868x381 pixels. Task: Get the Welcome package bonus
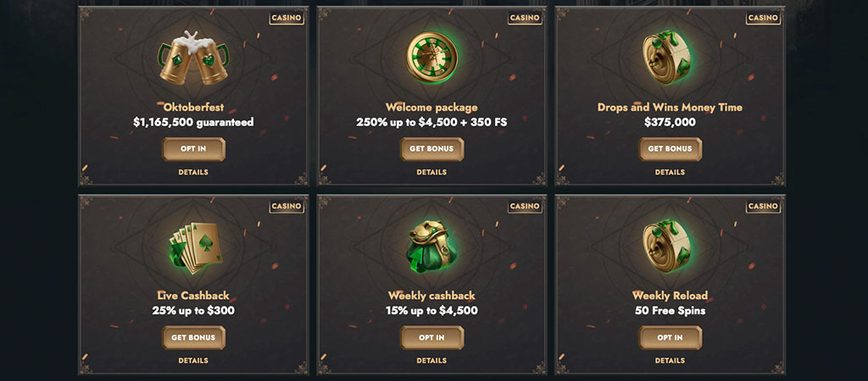point(431,149)
